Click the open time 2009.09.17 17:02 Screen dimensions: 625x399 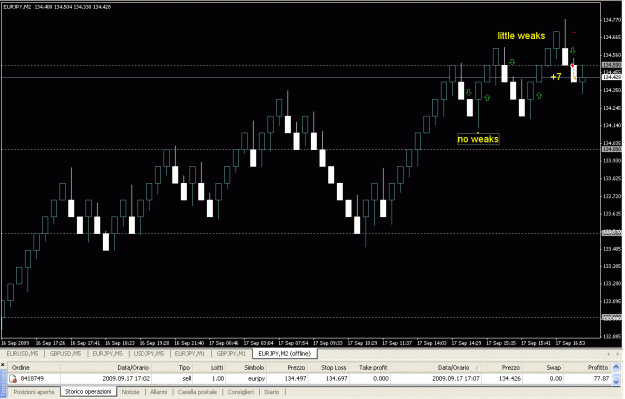click(126, 379)
